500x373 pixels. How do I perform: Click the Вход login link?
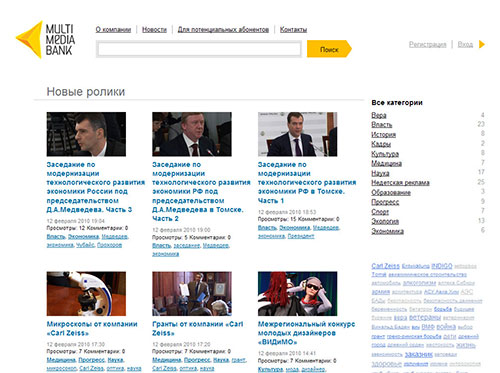point(465,44)
